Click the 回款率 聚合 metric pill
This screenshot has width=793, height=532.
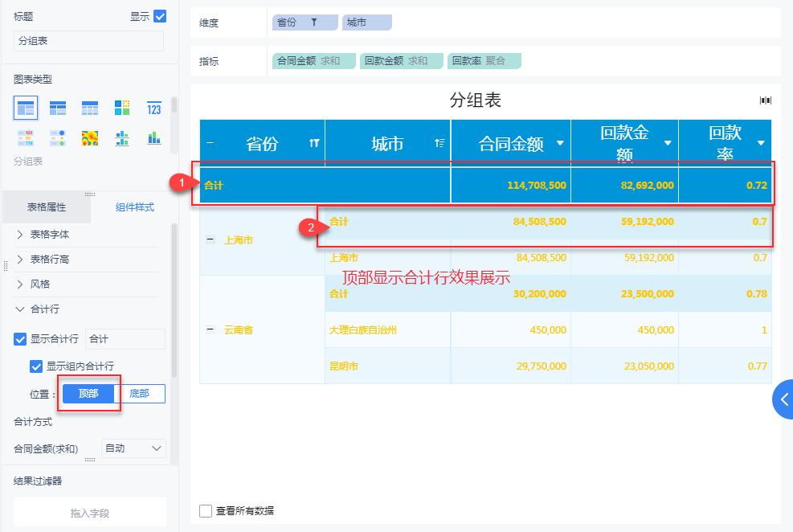pos(484,61)
